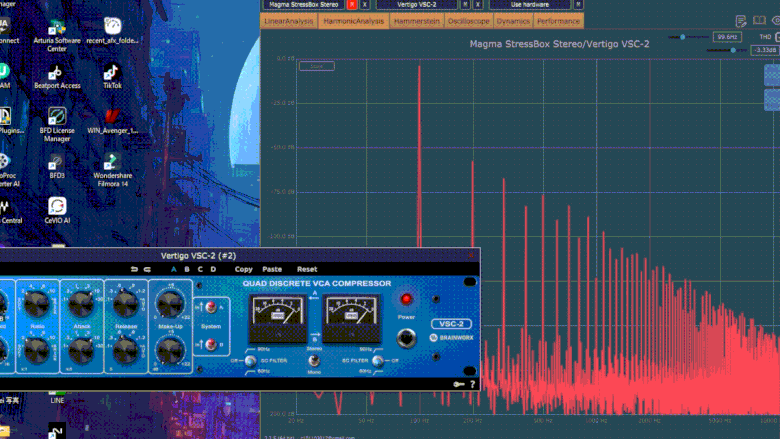
Task: Click the key license icon in VSC-2
Action: pyautogui.click(x=457, y=384)
